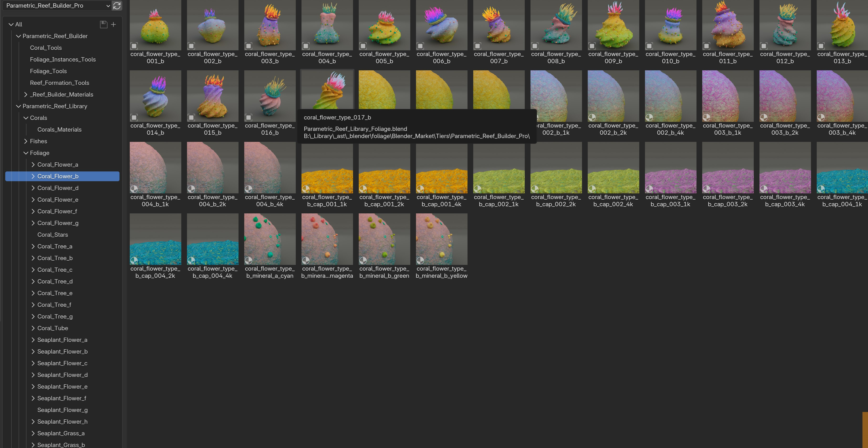Viewport: 868px width, 448px height.
Task: Collapse the All catalog tree
Action: [x=11, y=24]
